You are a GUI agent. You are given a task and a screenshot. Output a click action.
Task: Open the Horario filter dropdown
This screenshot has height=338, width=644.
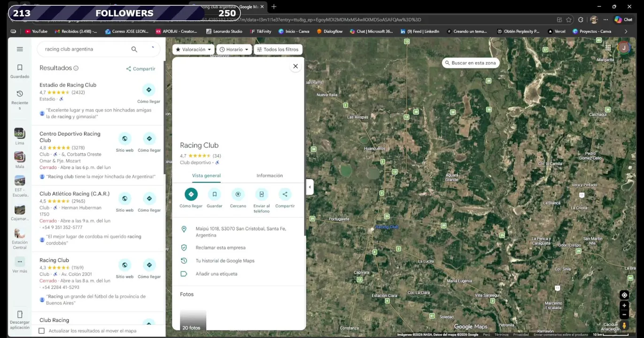pos(234,49)
